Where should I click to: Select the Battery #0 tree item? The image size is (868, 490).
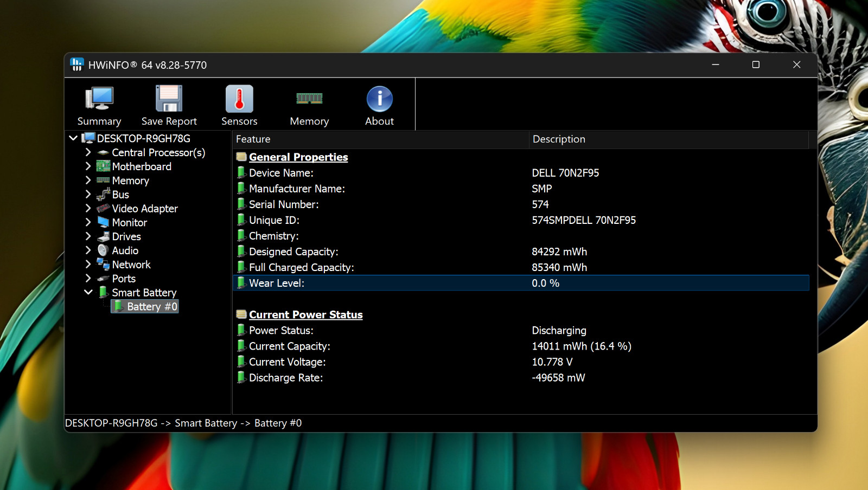[x=145, y=306]
